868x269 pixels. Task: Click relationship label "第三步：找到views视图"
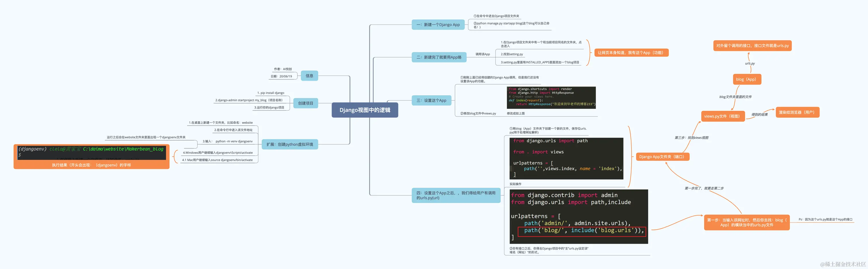click(691, 138)
